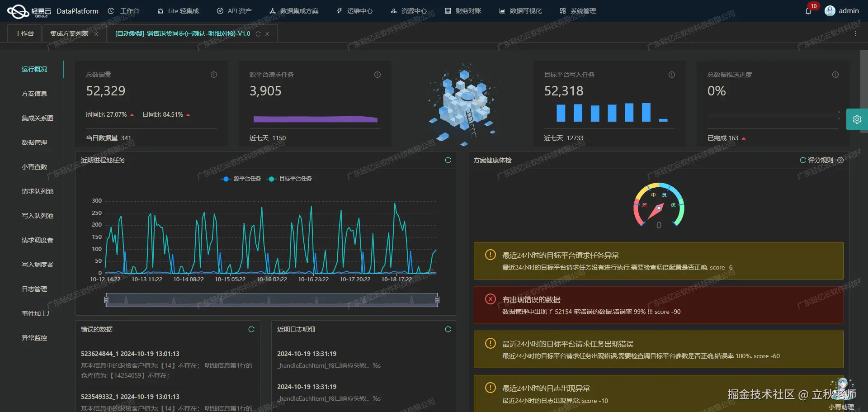Open the 资源中心 menu
Screen dimensions: 868x412
(x=409, y=11)
